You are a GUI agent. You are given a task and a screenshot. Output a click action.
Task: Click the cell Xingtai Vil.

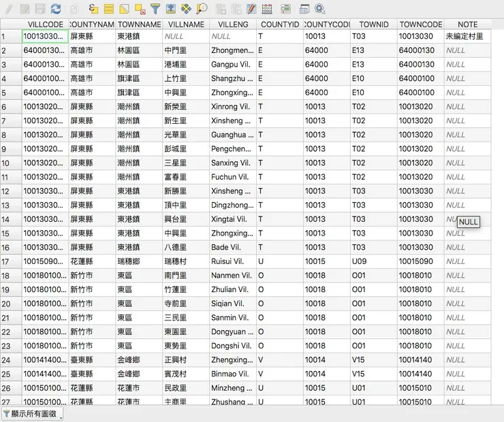[x=233, y=219]
